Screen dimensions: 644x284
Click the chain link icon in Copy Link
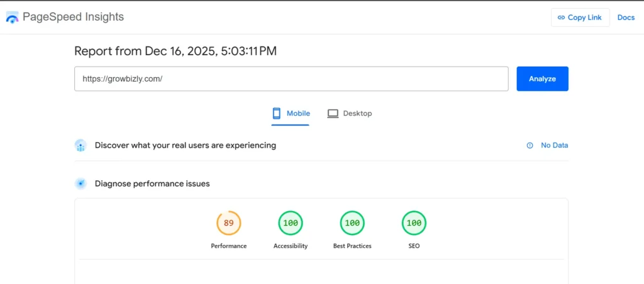point(561,18)
